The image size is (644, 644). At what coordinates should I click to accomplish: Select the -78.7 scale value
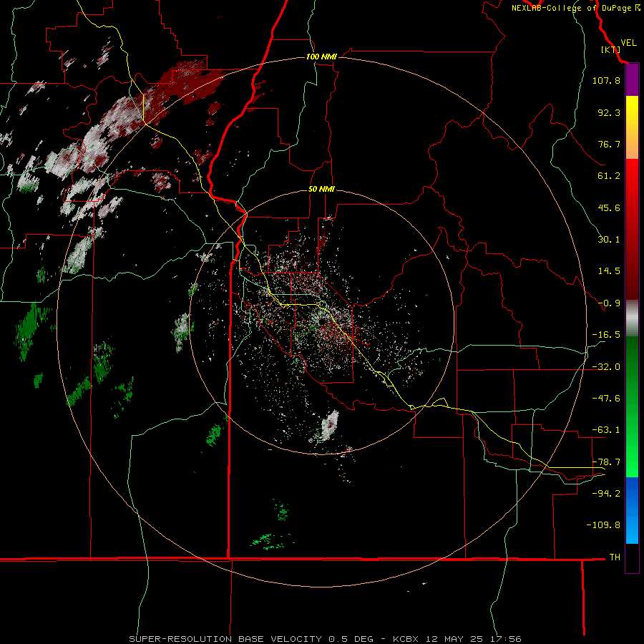pyautogui.click(x=606, y=462)
